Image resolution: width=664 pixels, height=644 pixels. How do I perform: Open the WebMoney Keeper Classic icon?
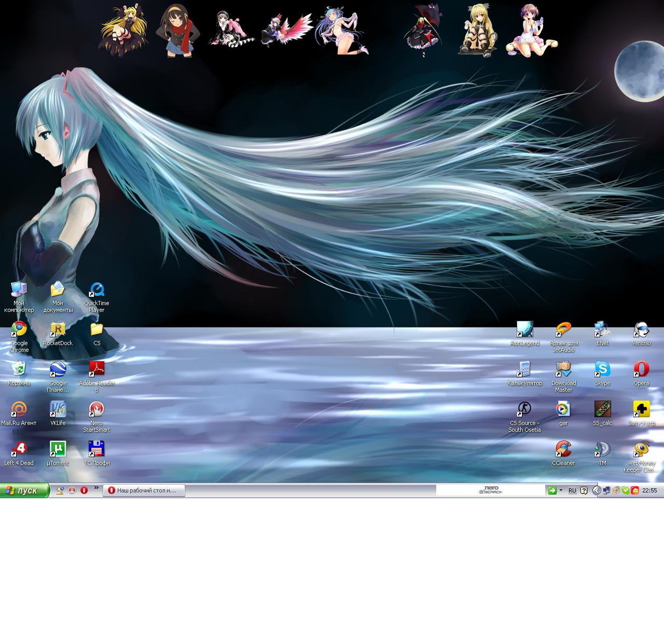pos(641,449)
